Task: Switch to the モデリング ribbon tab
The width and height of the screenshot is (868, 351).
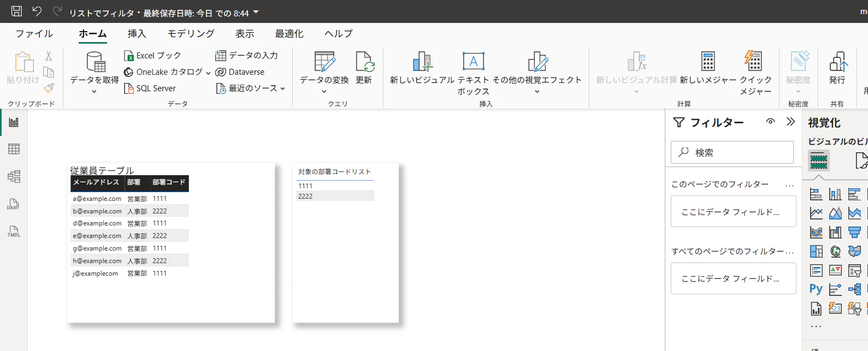Action: [x=191, y=34]
